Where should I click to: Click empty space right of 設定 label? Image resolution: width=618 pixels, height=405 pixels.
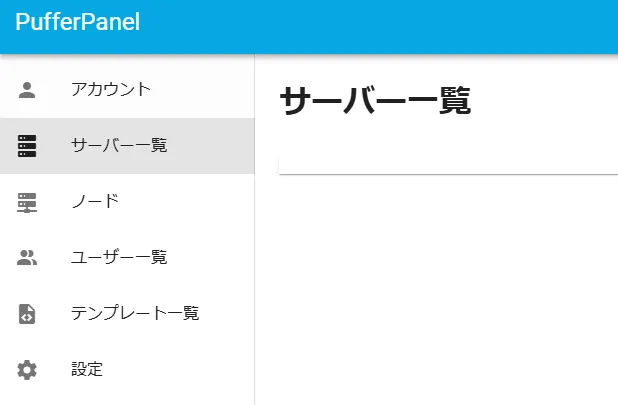point(180,370)
